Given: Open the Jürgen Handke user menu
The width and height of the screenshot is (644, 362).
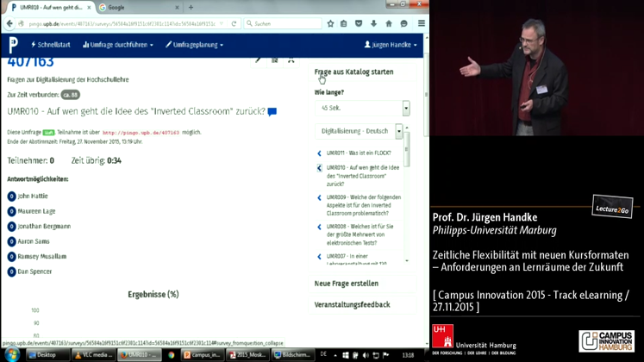Looking at the screenshot, I should pos(391,44).
